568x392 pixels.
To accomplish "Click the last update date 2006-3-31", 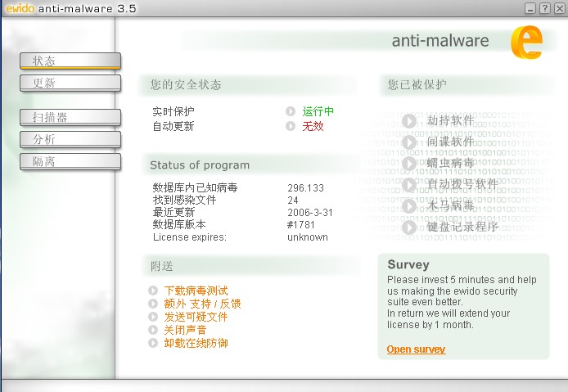I will tap(310, 213).
